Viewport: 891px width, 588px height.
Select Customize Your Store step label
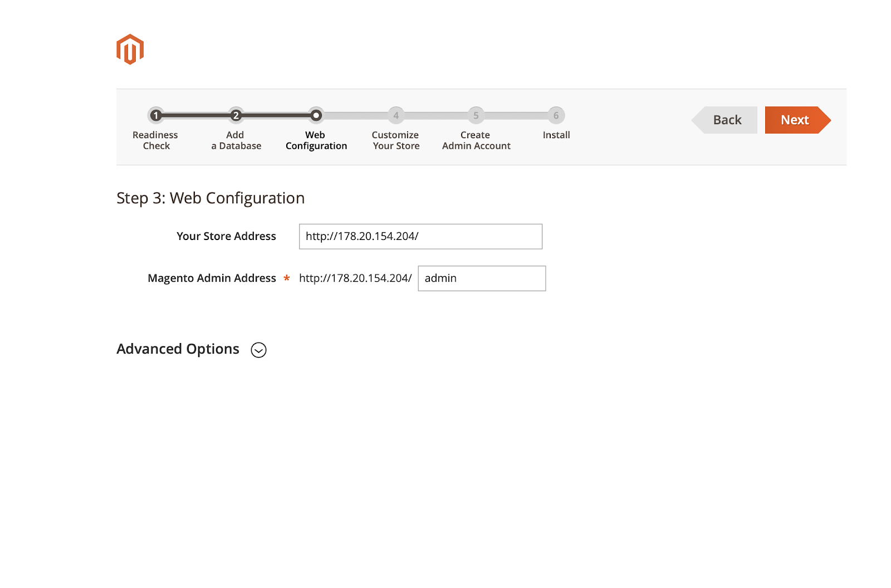point(396,140)
